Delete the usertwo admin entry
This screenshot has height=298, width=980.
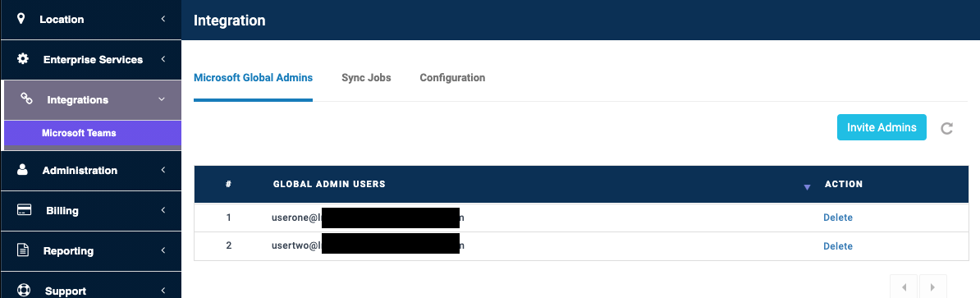(x=837, y=246)
